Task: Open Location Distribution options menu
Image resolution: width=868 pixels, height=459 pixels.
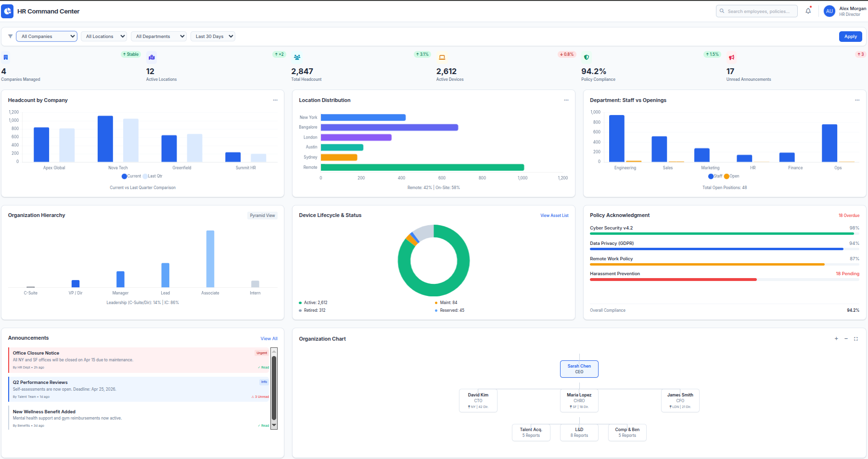Action: (566, 100)
